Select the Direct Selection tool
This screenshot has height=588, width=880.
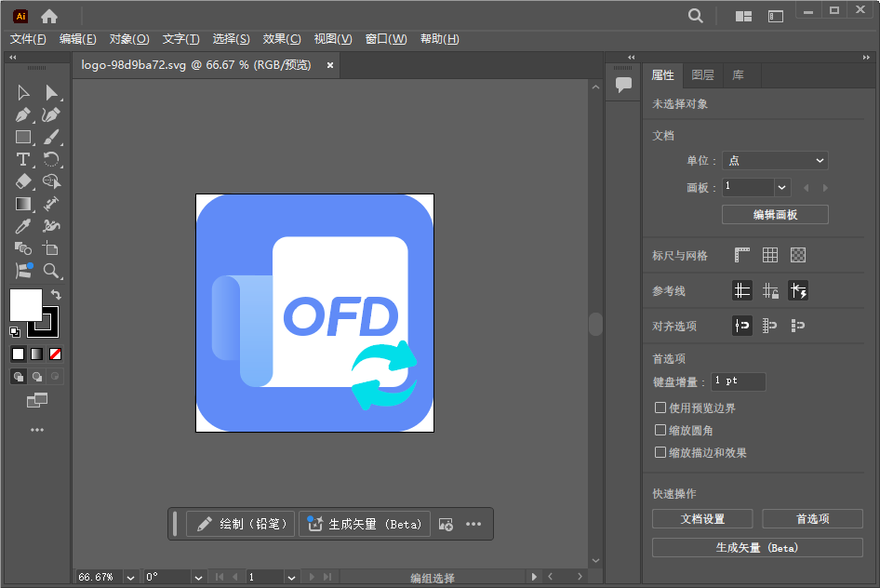coord(52,92)
